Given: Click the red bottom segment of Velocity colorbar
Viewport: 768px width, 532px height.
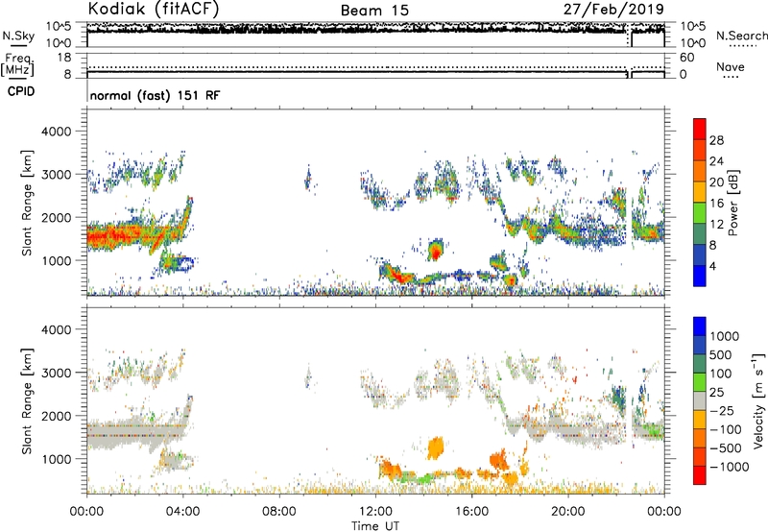Looking at the screenshot, I should [x=700, y=475].
